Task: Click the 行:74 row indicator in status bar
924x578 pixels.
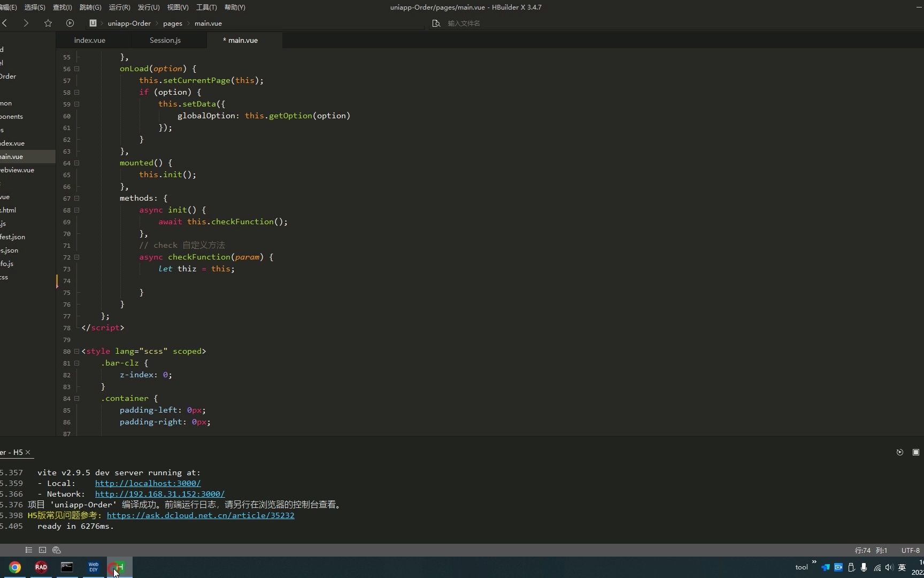Action: tap(863, 550)
